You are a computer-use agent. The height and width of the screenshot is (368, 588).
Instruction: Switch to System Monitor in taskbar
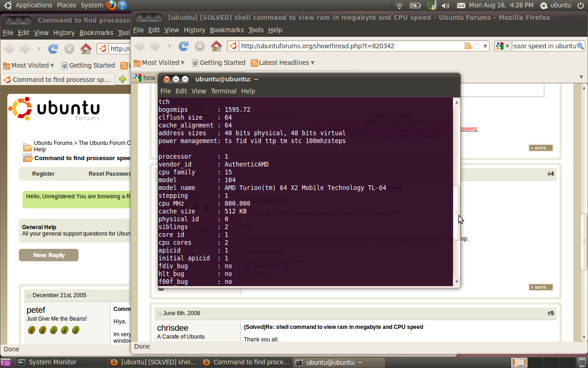click(x=47, y=362)
